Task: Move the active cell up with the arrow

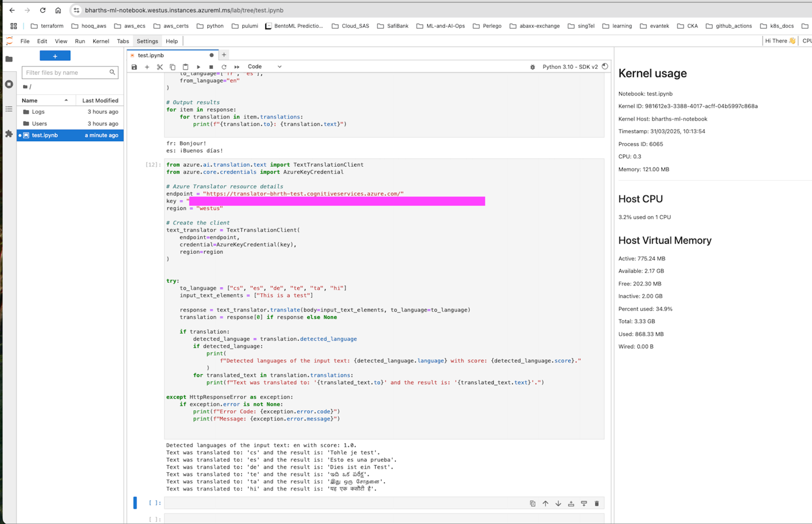Action: click(545, 504)
